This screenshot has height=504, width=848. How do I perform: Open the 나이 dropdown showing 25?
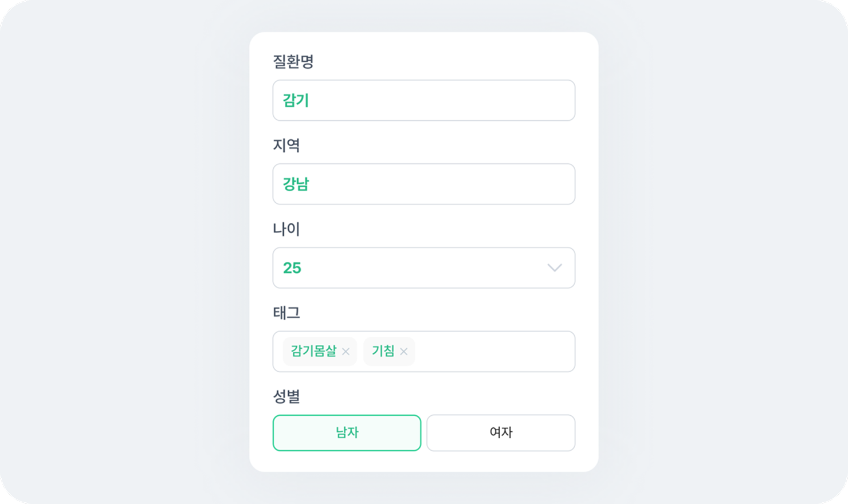[423, 267]
